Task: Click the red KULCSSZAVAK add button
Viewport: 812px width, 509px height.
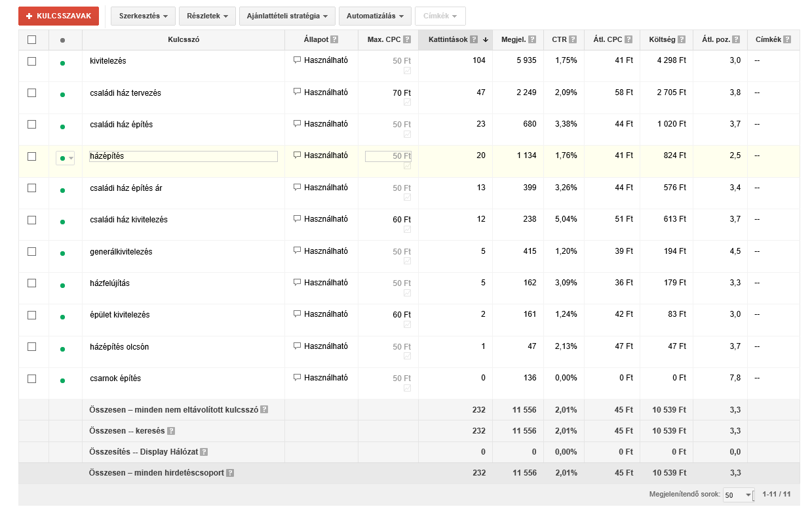Action: coord(58,16)
